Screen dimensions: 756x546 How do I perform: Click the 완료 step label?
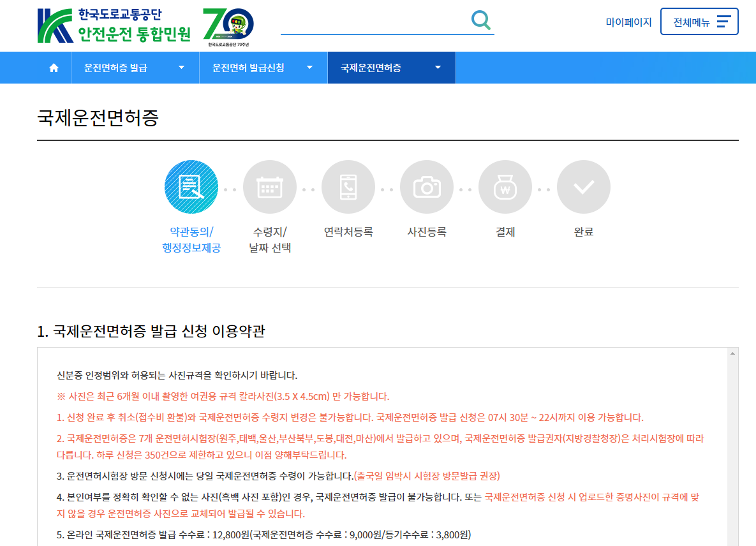click(583, 232)
